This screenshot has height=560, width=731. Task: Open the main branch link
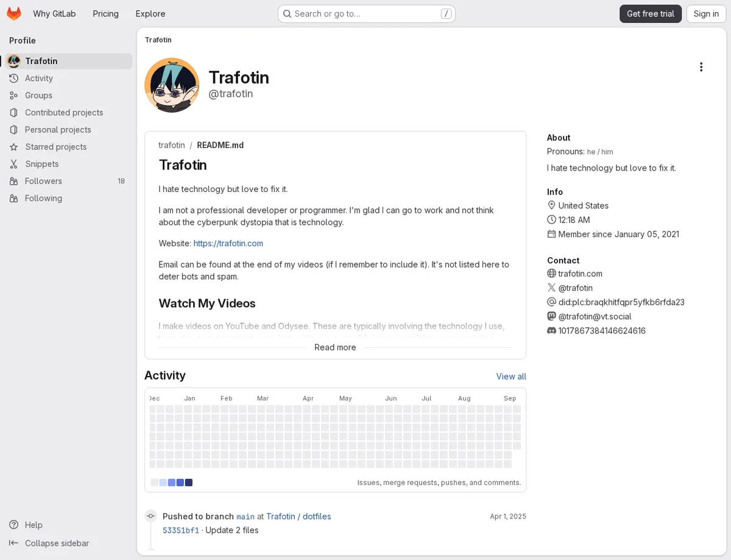tap(245, 517)
